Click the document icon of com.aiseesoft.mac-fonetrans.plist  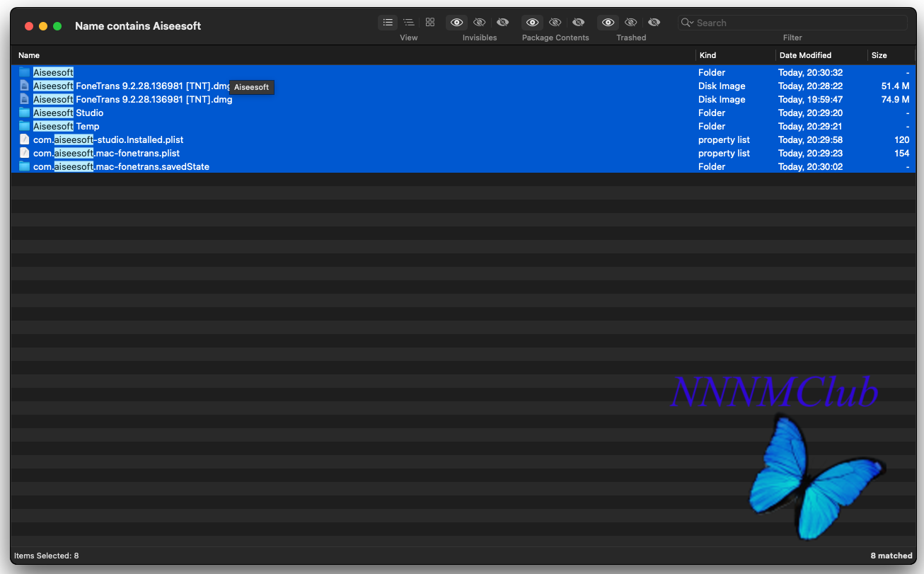[25, 153]
